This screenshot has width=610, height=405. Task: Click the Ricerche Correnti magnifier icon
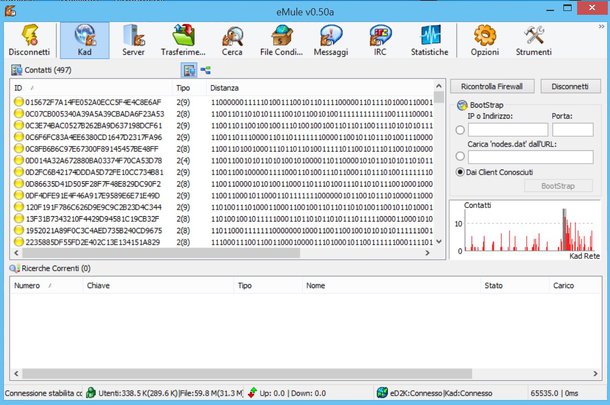[x=14, y=268]
